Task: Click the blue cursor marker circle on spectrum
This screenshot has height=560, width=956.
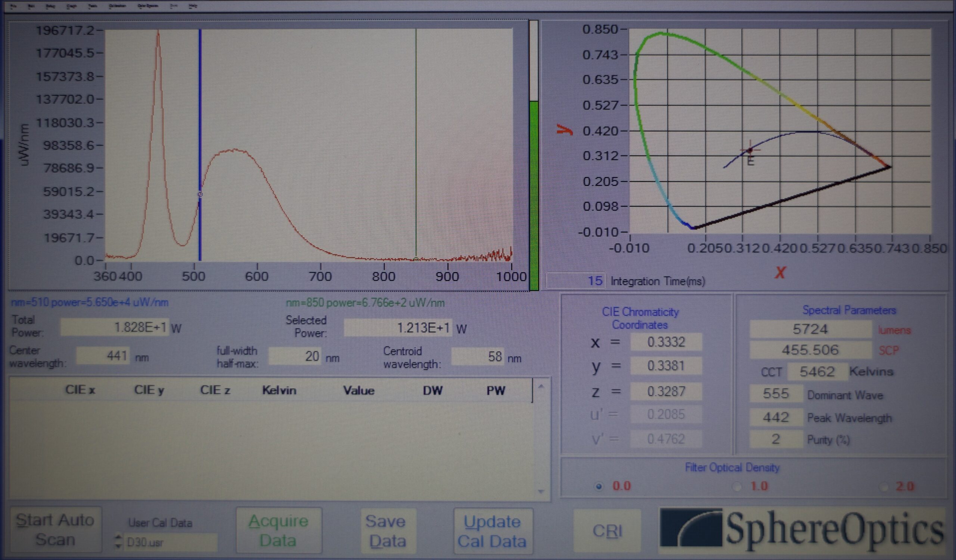Action: (200, 194)
